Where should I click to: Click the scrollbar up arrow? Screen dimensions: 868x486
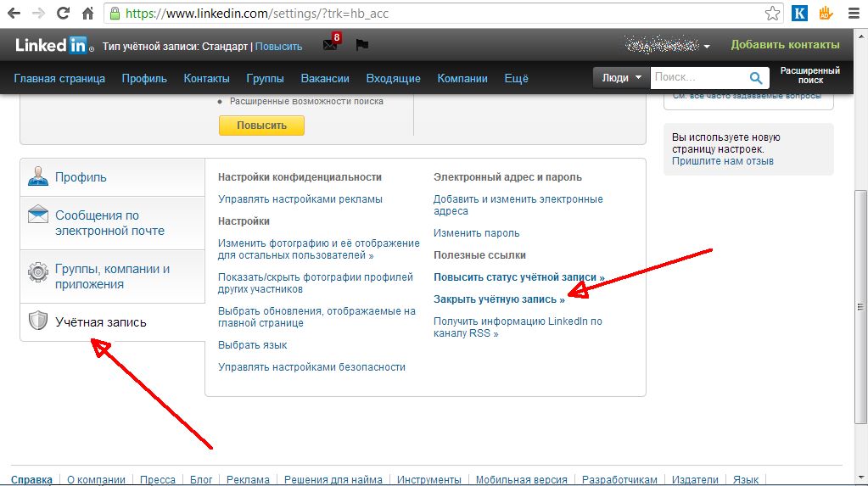coord(861,36)
